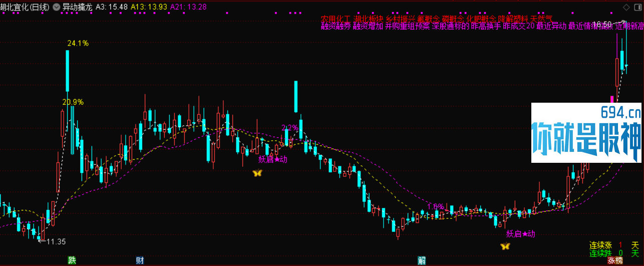
Task: Click the 20.9% yellow label
Action: pos(73,102)
